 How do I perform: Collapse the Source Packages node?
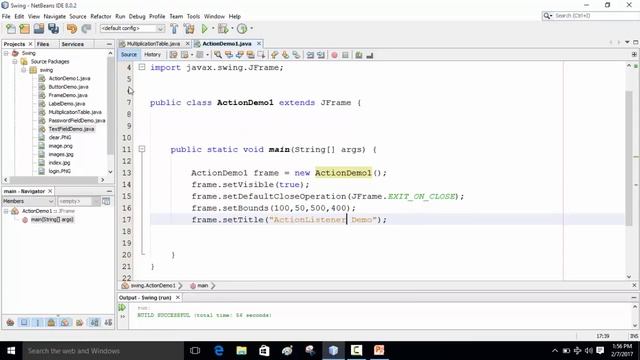coord(15,62)
